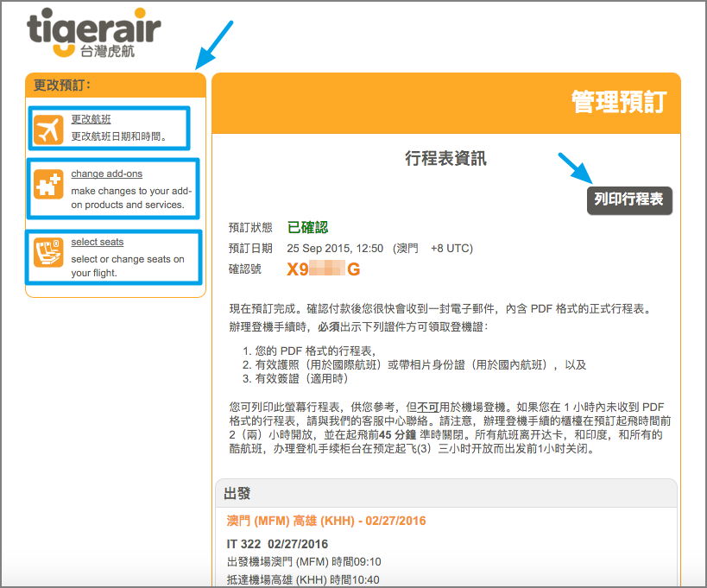The image size is (707, 588).
Task: Click the 台灣虎航 text under the logo
Action: (x=106, y=51)
